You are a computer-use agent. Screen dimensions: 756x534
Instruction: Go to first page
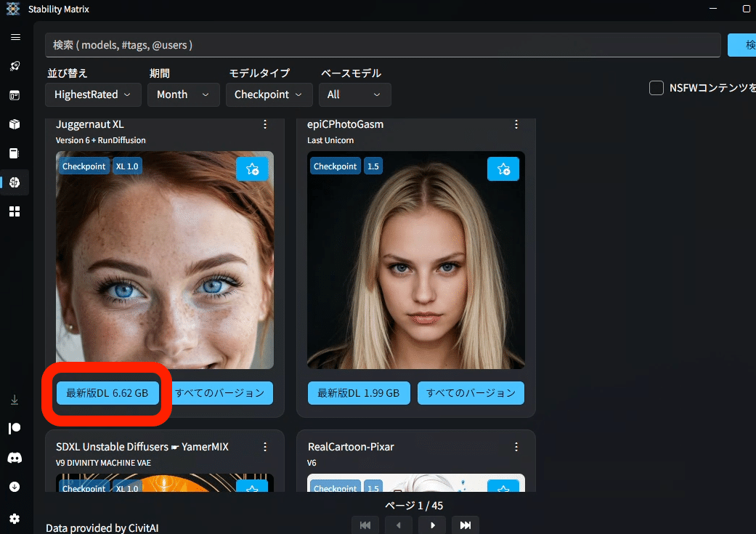coord(365,525)
